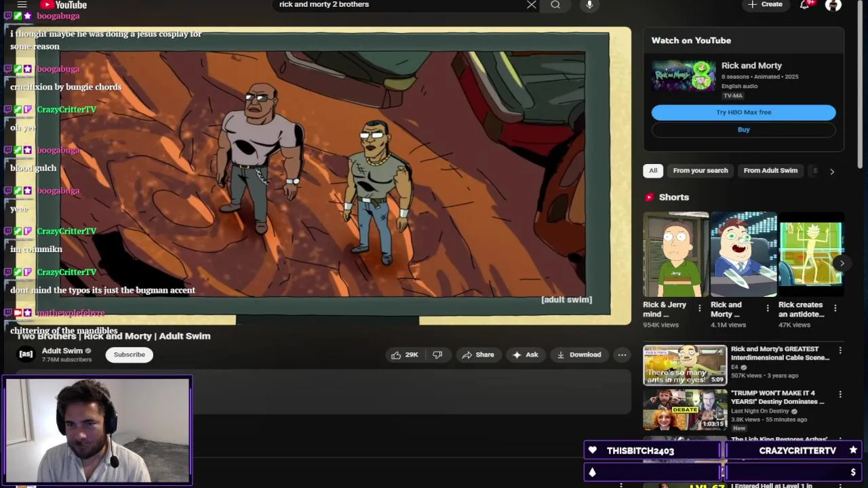Open the Ask AI button
The height and width of the screenshot is (488, 868).
coord(526,354)
